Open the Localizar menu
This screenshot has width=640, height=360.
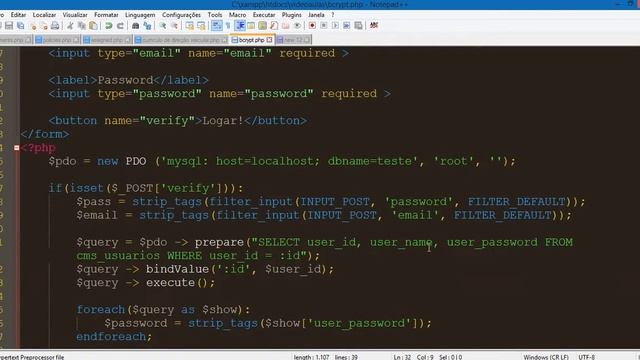pyautogui.click(x=44, y=15)
